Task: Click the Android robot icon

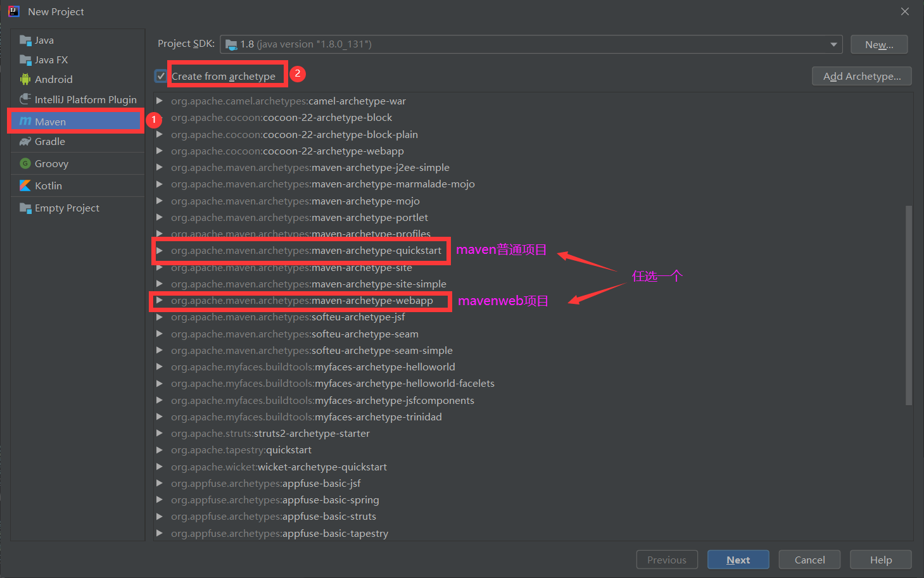Action: 25,79
